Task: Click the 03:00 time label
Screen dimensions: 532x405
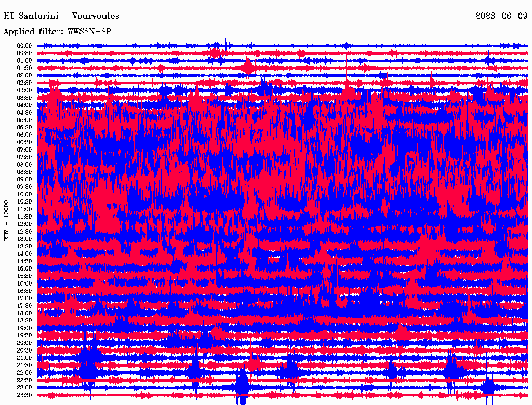Action: point(24,90)
